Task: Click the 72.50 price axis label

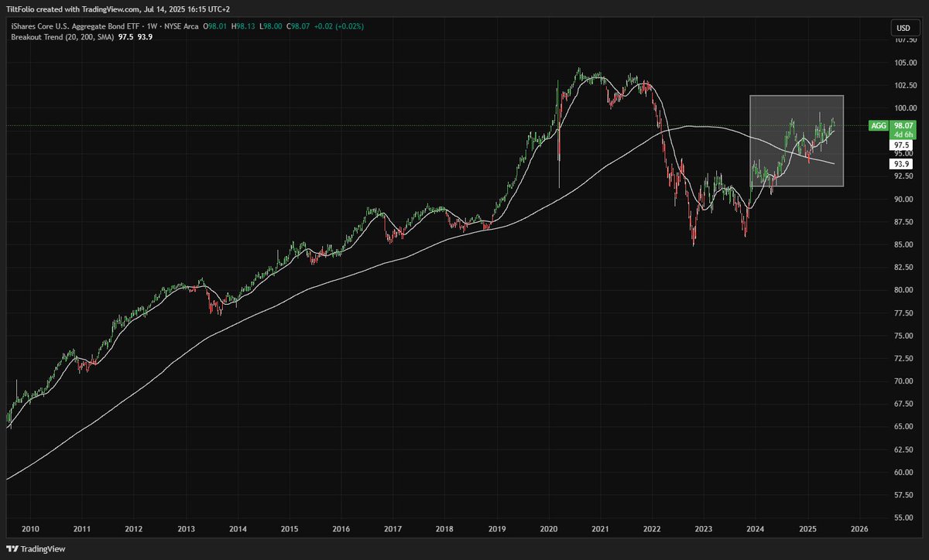Action: tap(903, 359)
